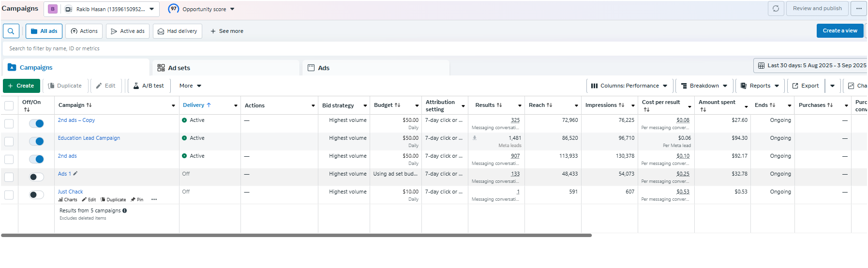Click the download icon in Education Lead results
The height and width of the screenshot is (268, 868).
(475, 138)
